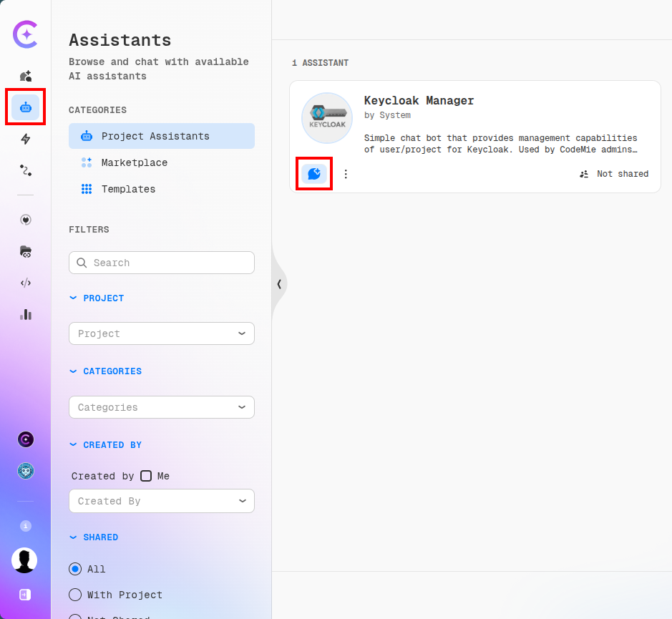Open the Assistants robot icon in sidebar
This screenshot has height=619, width=672.
tap(26, 107)
